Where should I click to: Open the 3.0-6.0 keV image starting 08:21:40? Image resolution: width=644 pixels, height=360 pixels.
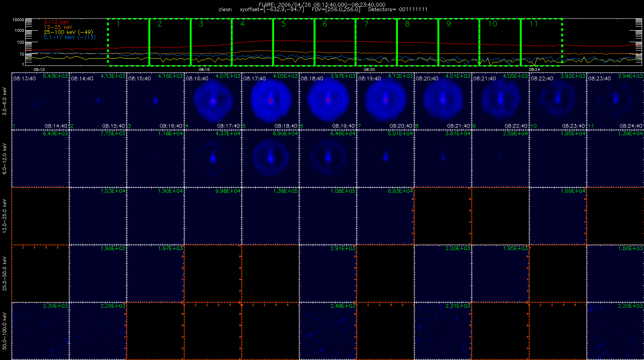[500, 101]
